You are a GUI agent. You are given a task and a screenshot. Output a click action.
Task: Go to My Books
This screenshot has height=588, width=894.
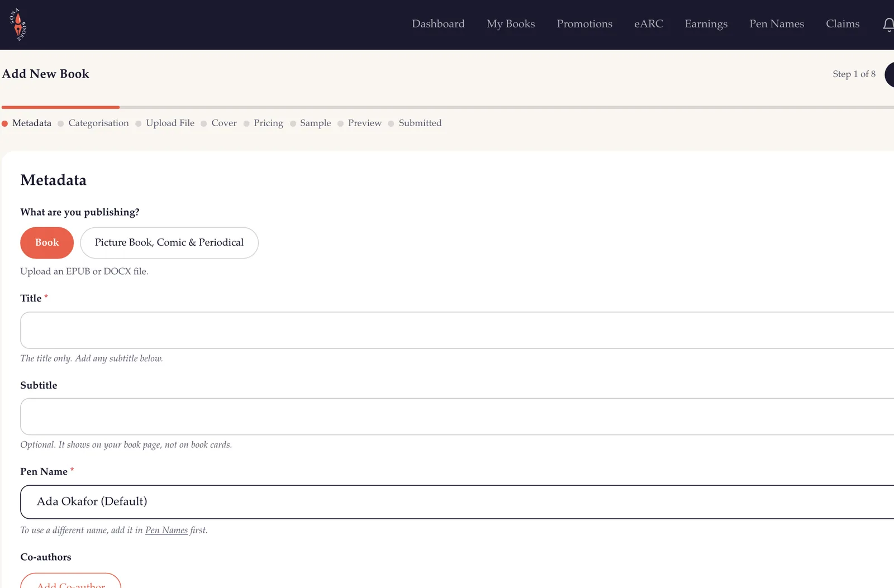click(511, 24)
